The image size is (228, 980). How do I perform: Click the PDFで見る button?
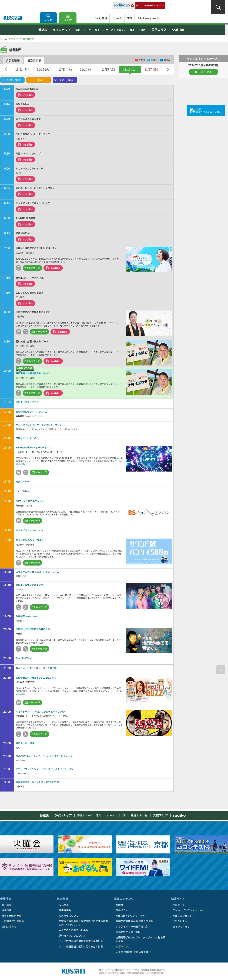(203, 72)
